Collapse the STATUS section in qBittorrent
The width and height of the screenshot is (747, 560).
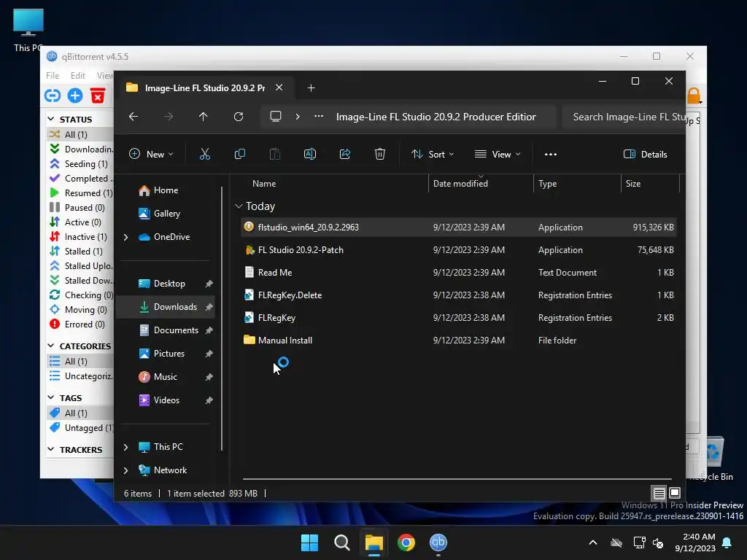(51, 119)
